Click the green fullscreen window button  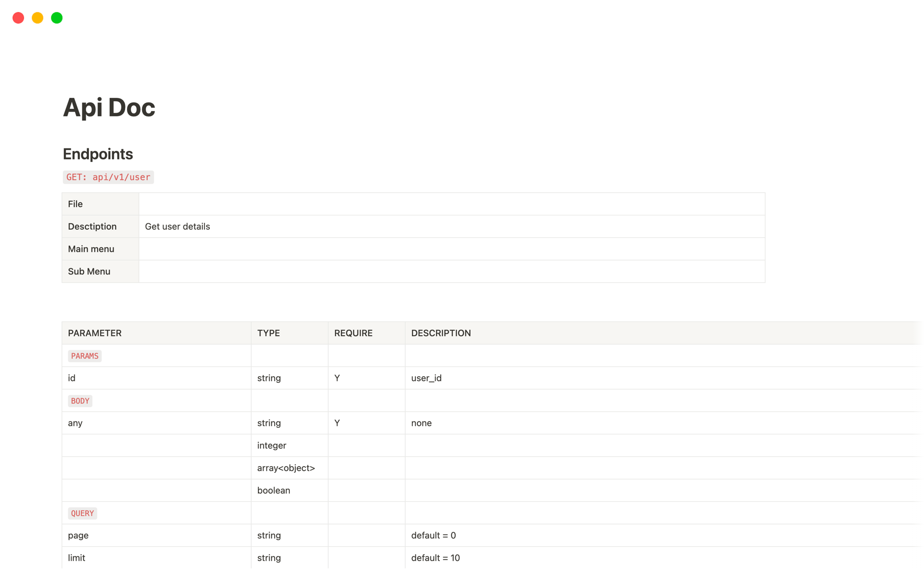[57, 18]
